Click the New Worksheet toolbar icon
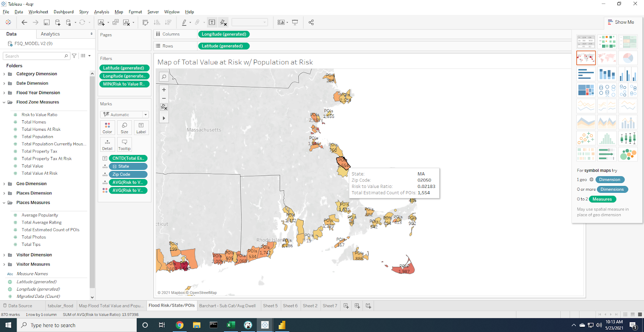644x332 pixels. point(101,23)
